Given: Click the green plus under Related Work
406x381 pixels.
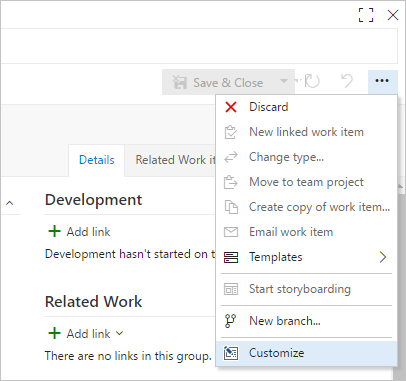Looking at the screenshot, I should [54, 333].
